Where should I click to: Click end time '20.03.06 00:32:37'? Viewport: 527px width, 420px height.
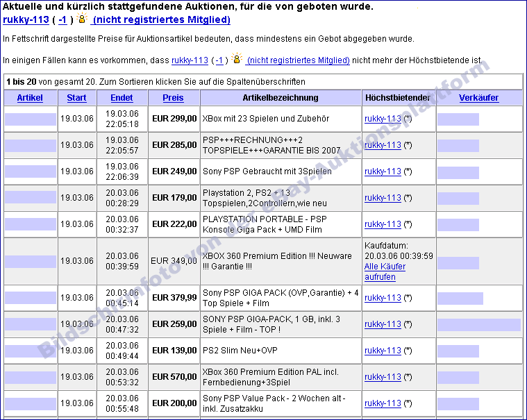pos(122,224)
